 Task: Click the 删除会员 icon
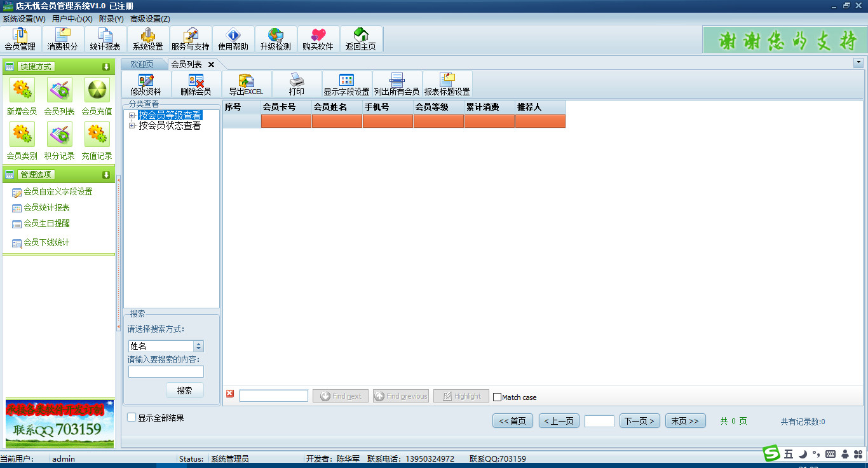[196, 84]
